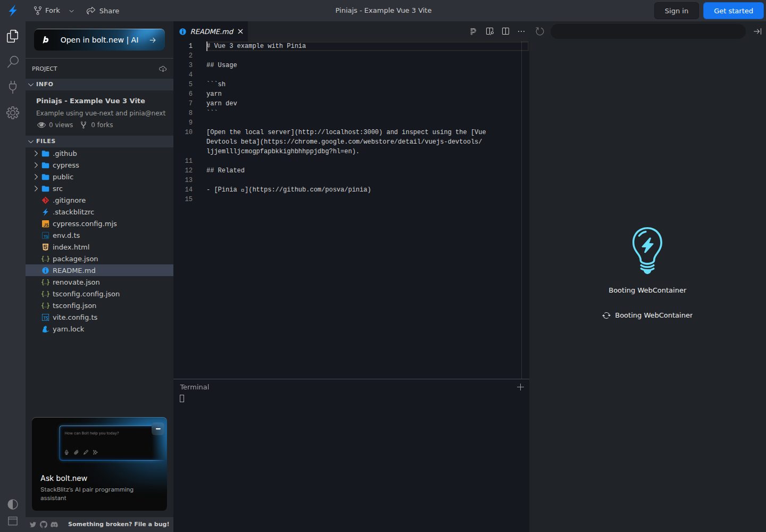Open package.json in the file tree
Image resolution: width=766 pixels, height=532 pixels.
point(99,259)
